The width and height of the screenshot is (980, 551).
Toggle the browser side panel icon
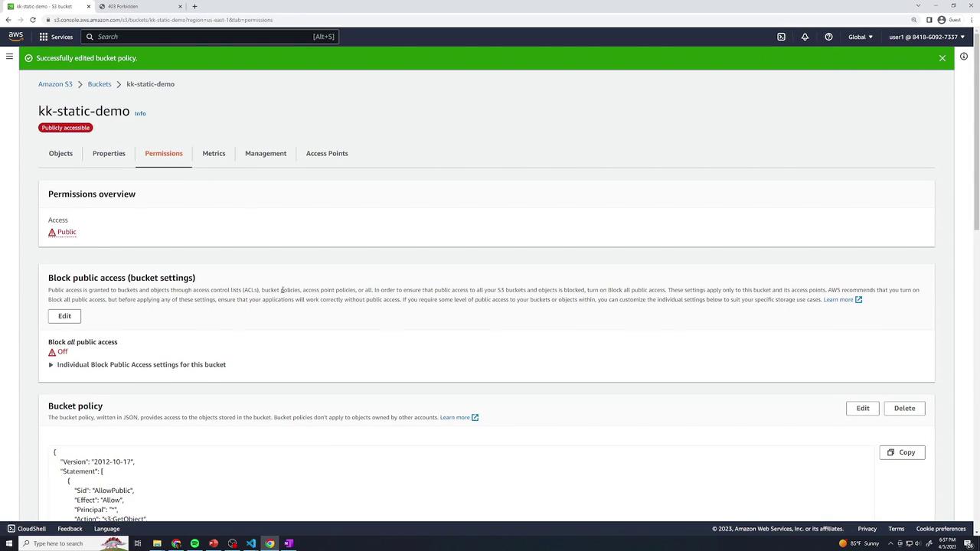(x=929, y=20)
